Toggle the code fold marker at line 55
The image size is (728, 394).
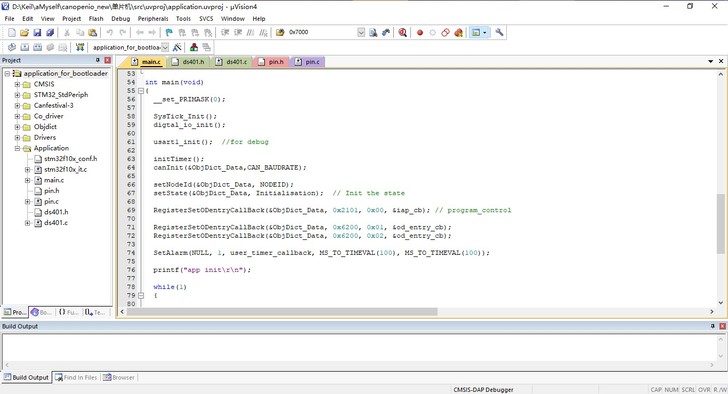coord(141,91)
